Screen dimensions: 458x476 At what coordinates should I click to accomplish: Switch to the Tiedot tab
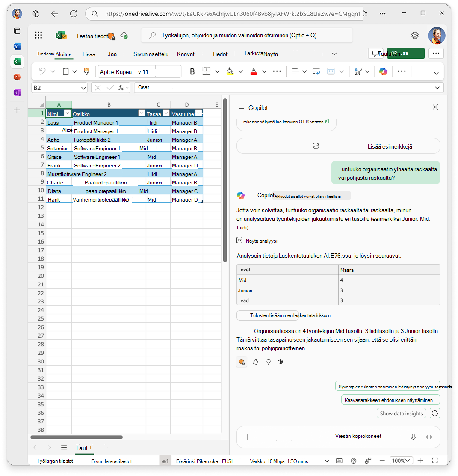tap(220, 54)
